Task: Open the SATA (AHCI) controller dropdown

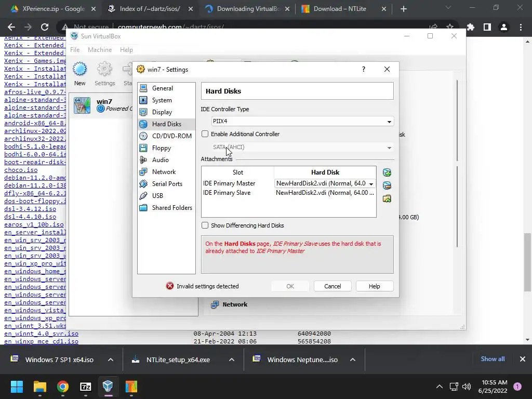Action: 302,147
